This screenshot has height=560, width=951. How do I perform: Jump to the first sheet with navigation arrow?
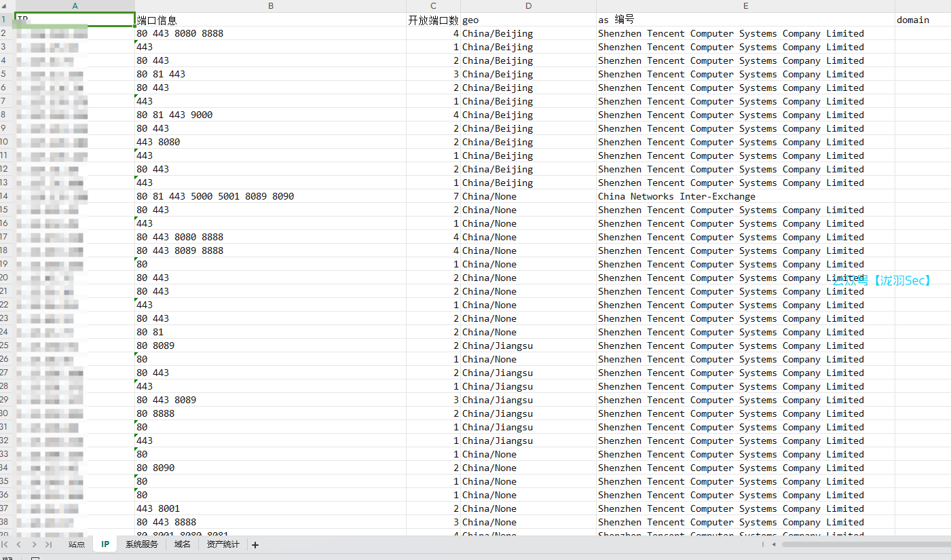[x=5, y=544]
